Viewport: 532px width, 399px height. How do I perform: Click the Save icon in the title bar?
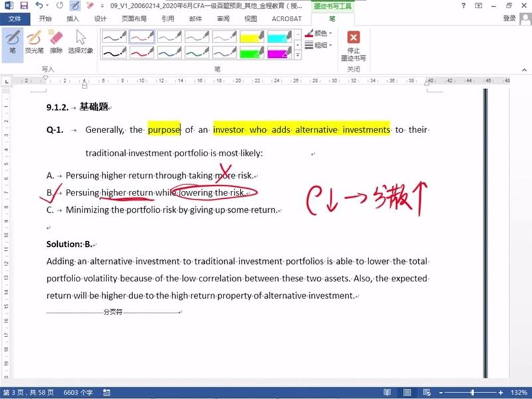point(24,5)
